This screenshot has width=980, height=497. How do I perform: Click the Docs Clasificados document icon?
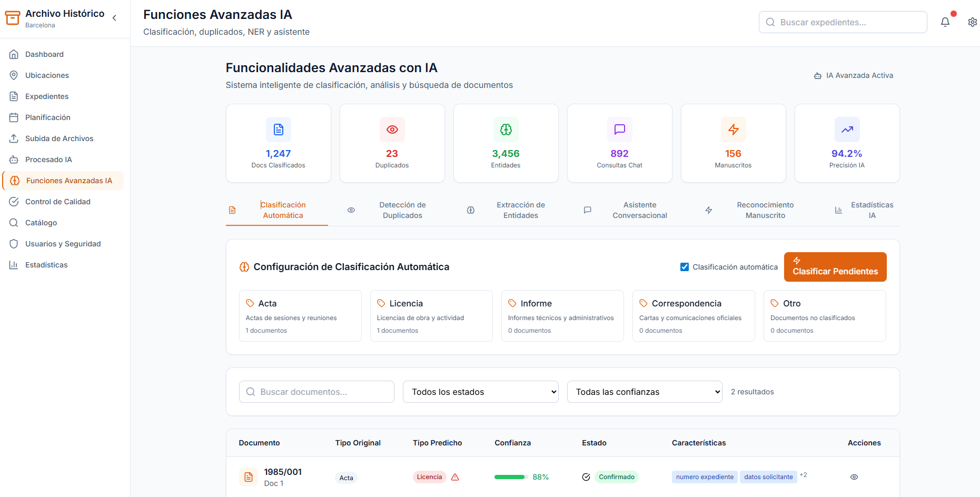(x=278, y=130)
